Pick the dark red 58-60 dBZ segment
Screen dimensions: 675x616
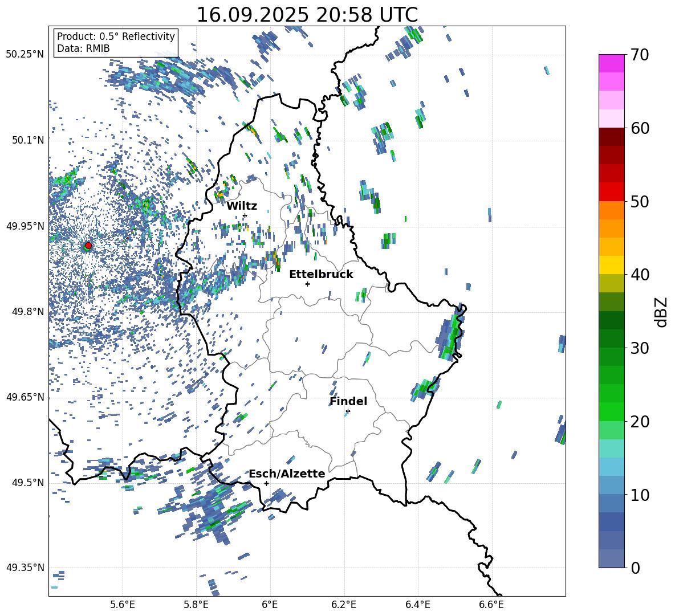coord(612,137)
